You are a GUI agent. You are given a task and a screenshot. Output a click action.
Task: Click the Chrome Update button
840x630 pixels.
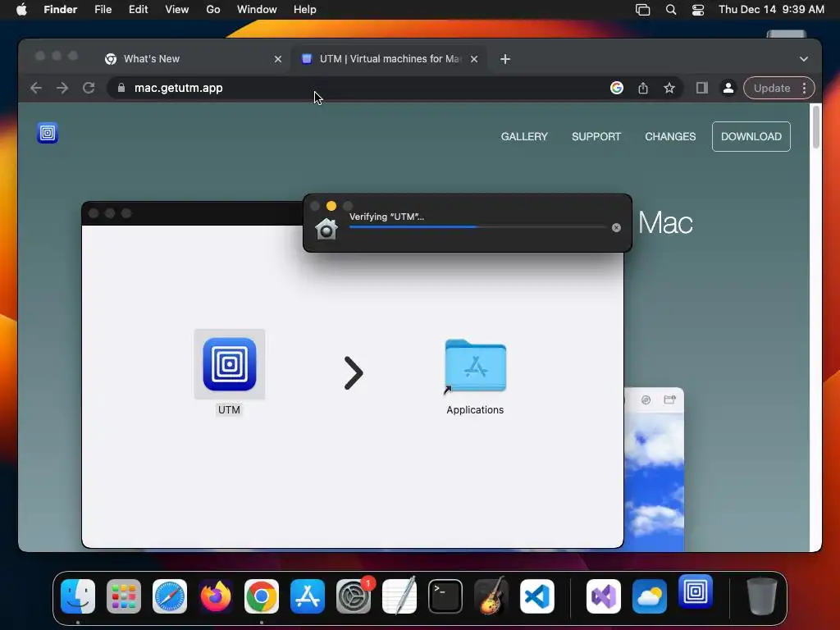point(771,88)
